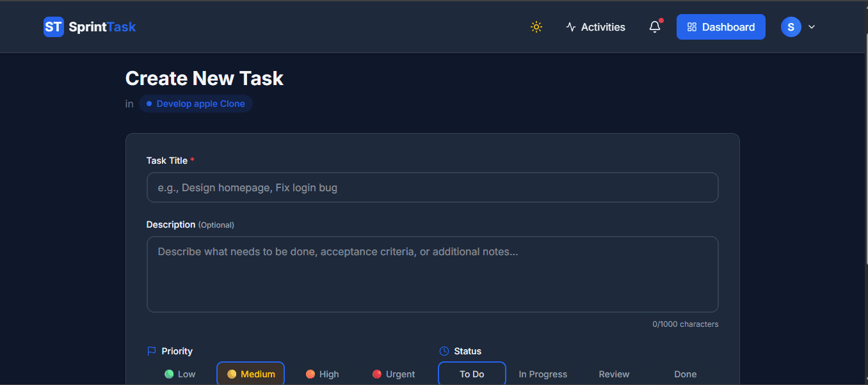Screen dimensions: 868x385
Task: Click the ST SprintTask logo icon
Action: [54, 27]
